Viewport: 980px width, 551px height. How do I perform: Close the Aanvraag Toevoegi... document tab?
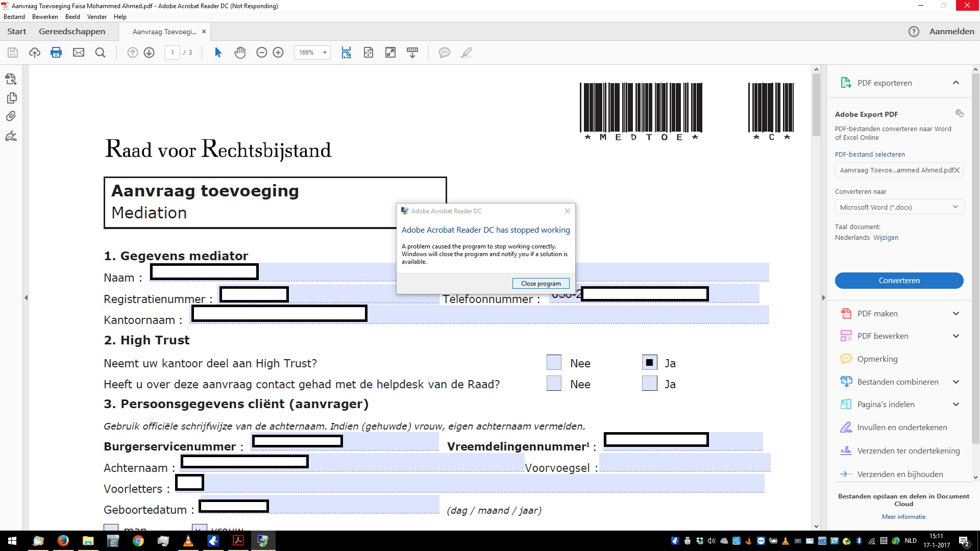coord(204,32)
